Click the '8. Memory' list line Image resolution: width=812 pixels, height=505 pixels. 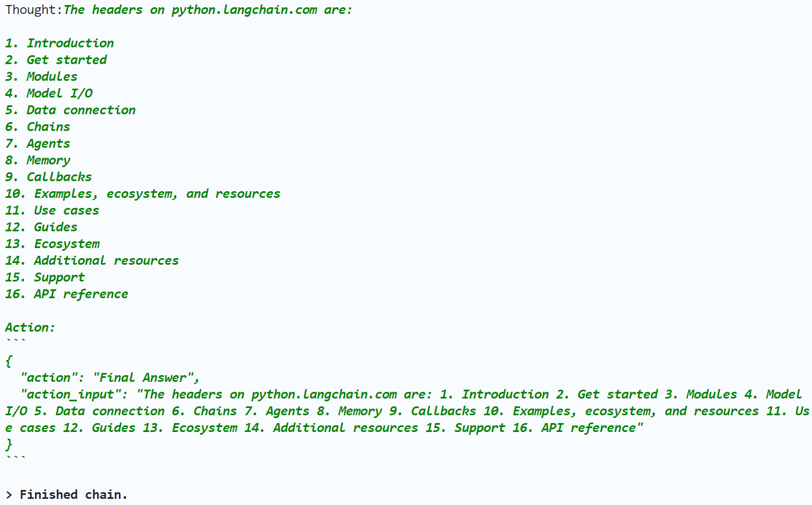point(38,161)
